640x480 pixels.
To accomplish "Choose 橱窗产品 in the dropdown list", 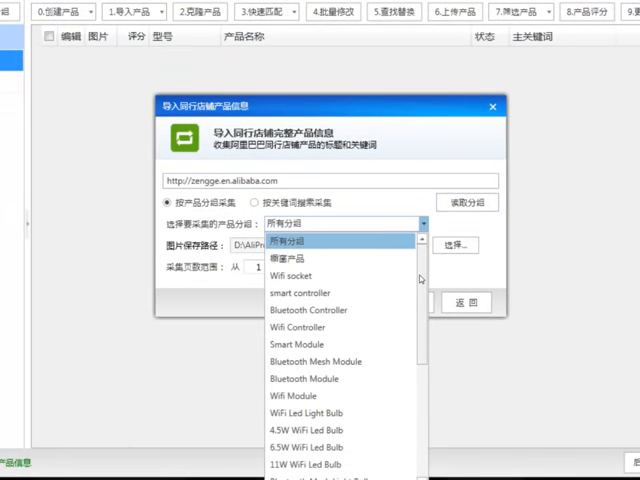I will (x=340, y=258).
